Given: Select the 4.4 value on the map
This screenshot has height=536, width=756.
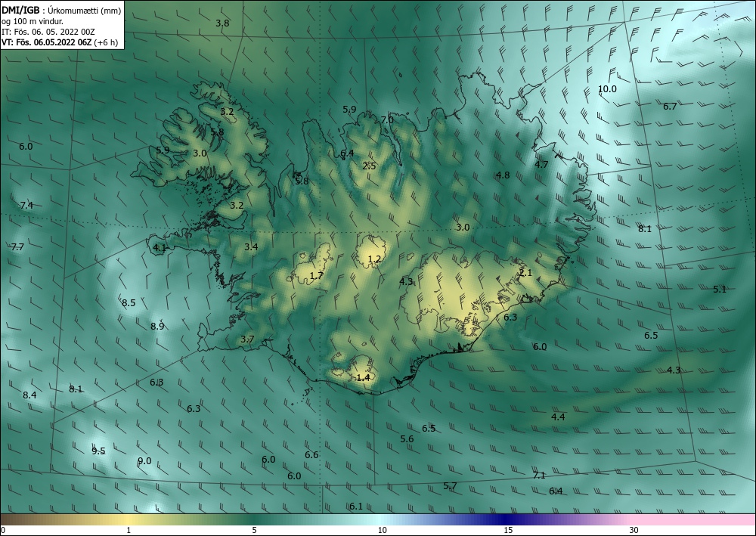Looking at the screenshot, I should (x=558, y=417).
